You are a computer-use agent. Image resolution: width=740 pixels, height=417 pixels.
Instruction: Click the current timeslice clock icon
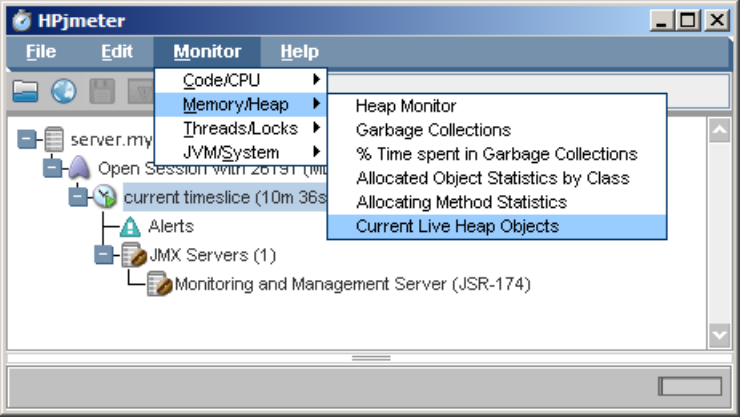(x=104, y=196)
